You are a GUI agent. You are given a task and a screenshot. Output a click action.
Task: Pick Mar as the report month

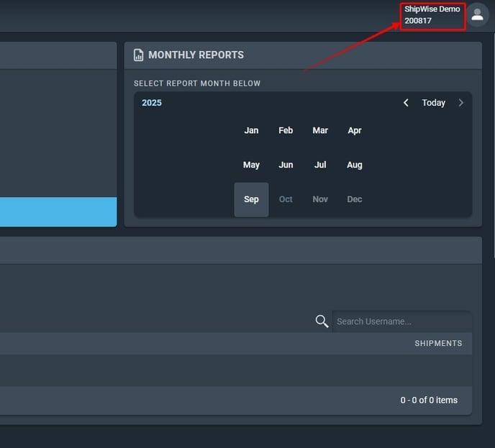click(x=320, y=130)
